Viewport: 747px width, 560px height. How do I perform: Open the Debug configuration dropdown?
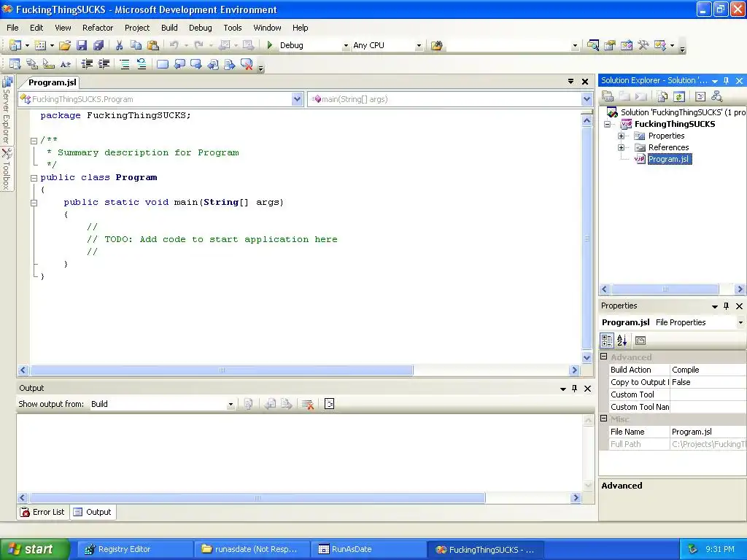346,46
